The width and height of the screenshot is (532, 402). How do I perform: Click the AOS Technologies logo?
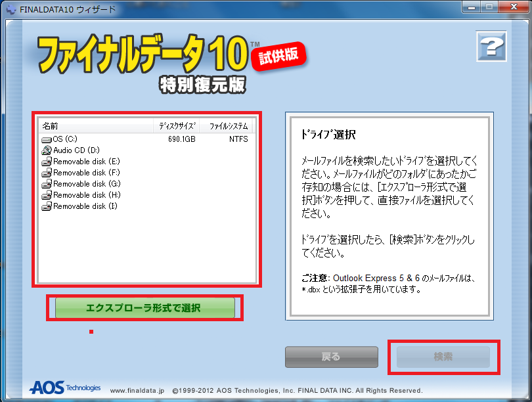tap(65, 388)
